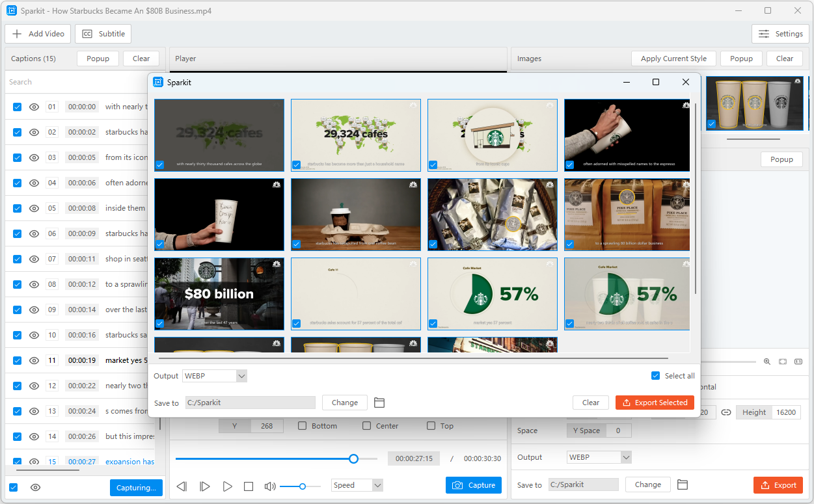This screenshot has height=504, width=814.
Task: Click the Height value 16200
Action: pos(786,412)
